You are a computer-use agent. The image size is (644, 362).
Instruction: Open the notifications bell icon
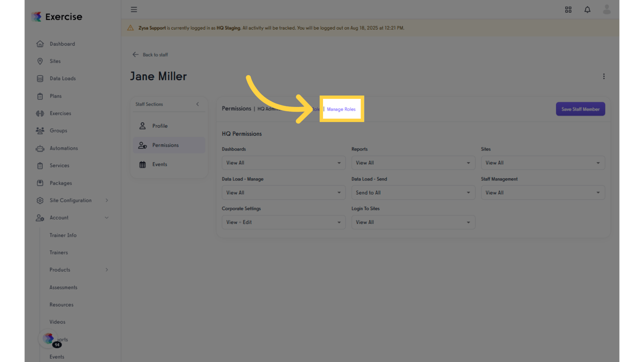point(587,9)
